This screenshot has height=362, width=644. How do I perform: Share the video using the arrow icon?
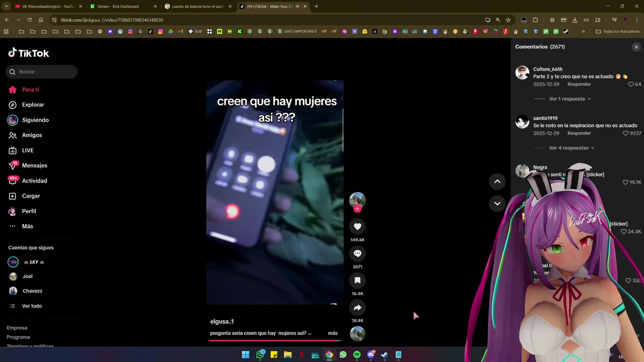pyautogui.click(x=357, y=308)
